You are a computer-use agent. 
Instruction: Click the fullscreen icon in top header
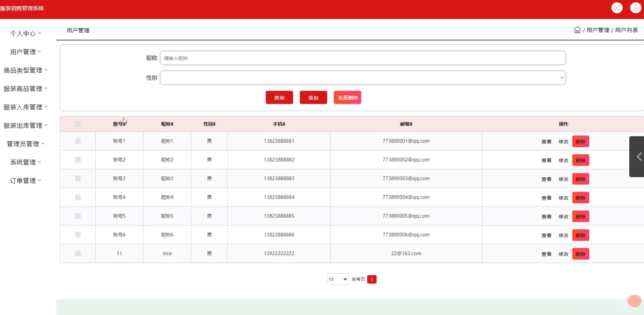[617, 8]
